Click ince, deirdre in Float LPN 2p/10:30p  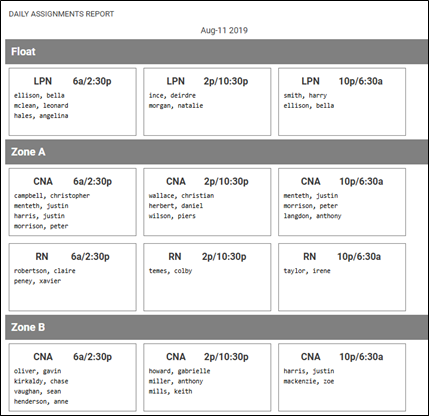click(x=172, y=96)
